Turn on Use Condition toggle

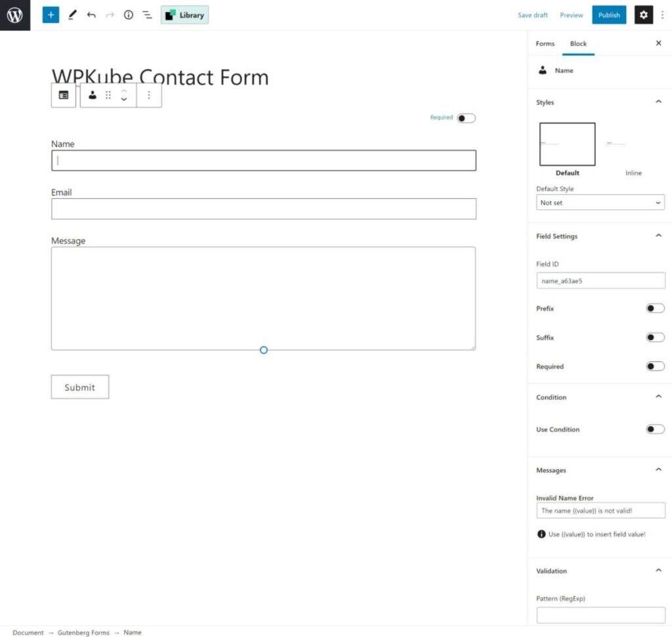coord(655,429)
